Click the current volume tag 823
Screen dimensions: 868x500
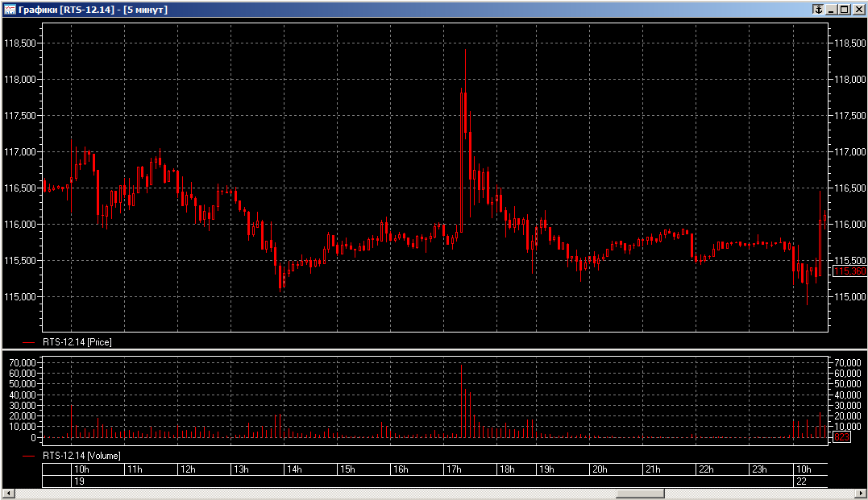[841, 437]
